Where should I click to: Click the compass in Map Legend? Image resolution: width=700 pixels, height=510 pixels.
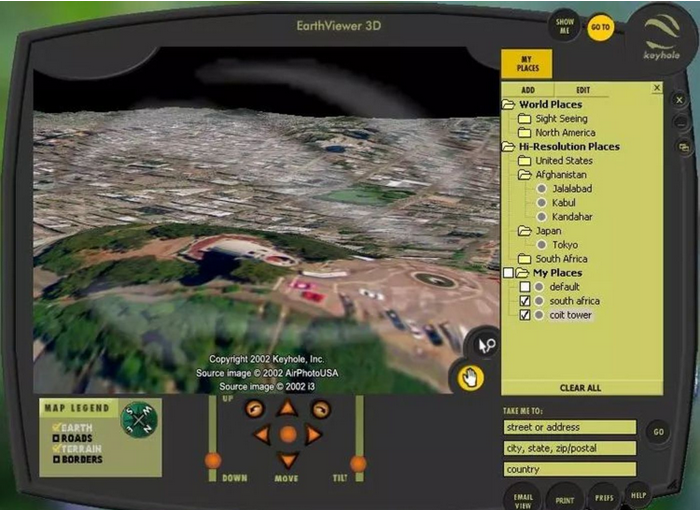139,420
